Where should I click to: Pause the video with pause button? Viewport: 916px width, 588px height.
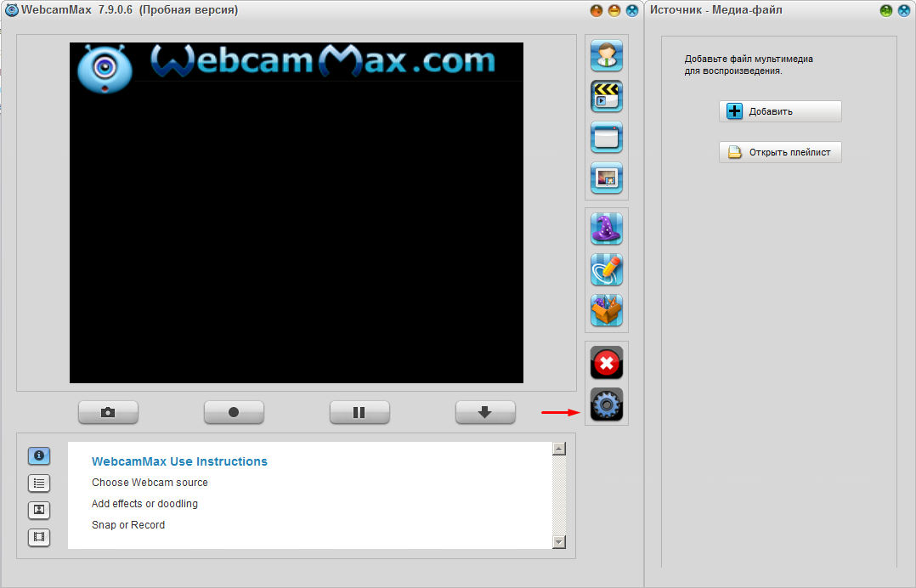click(359, 412)
